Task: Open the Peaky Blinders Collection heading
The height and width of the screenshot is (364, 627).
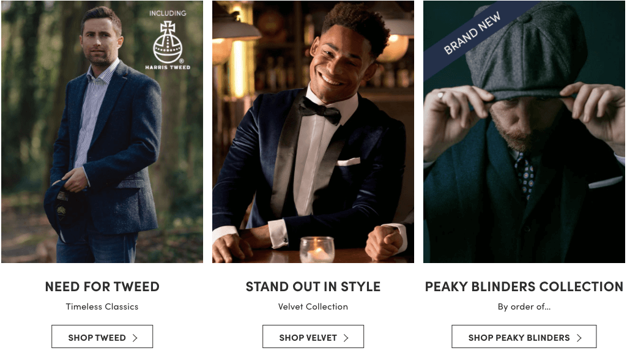Action: click(x=524, y=286)
